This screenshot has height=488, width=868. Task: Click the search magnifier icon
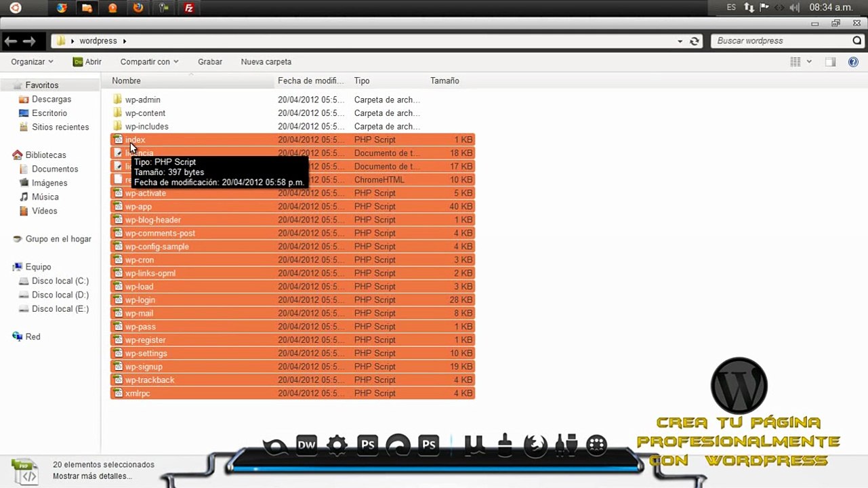pyautogui.click(x=857, y=41)
